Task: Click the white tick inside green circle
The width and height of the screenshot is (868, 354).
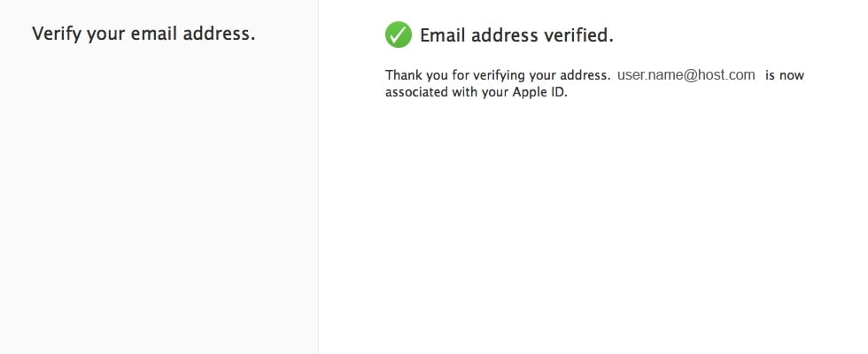Action: point(398,35)
